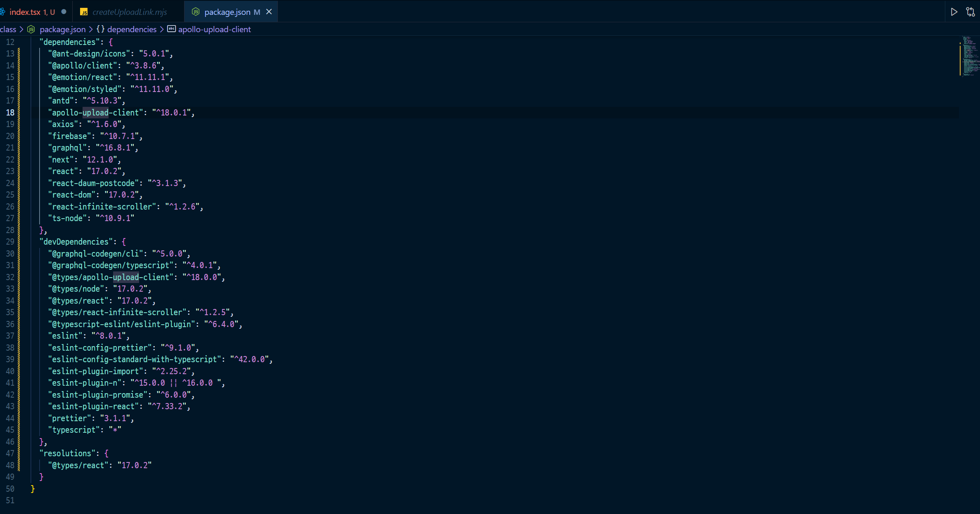Click "eslint-config-prettier" entry
Viewport: 980px width, 514px height.
click(100, 348)
